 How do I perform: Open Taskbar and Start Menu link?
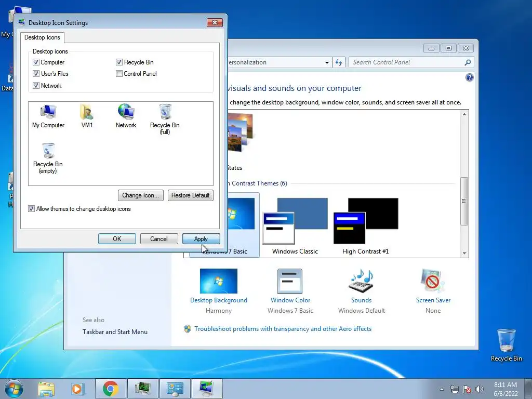(x=115, y=332)
